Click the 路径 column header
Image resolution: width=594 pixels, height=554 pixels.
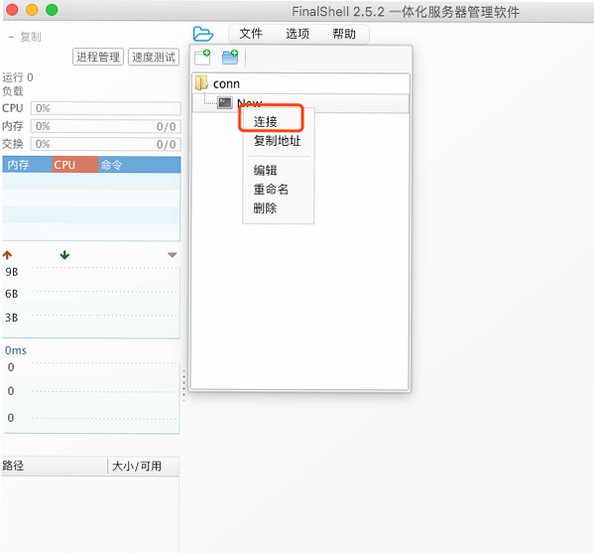point(55,466)
